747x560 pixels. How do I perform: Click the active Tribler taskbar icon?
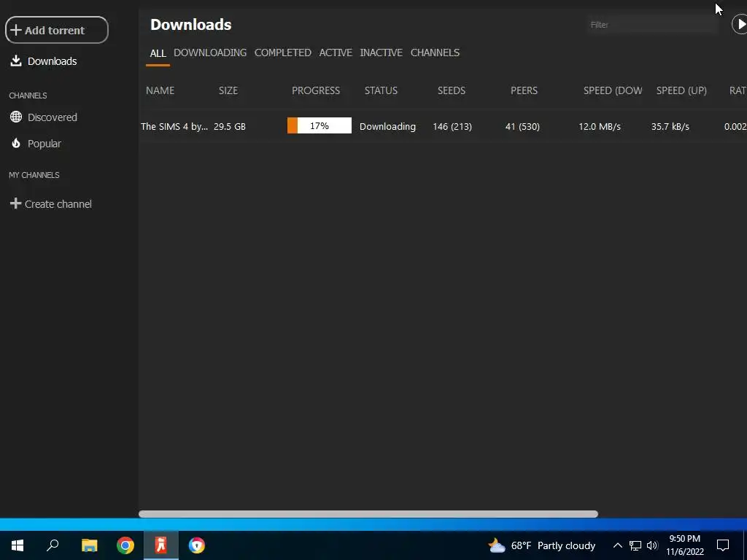click(x=161, y=545)
